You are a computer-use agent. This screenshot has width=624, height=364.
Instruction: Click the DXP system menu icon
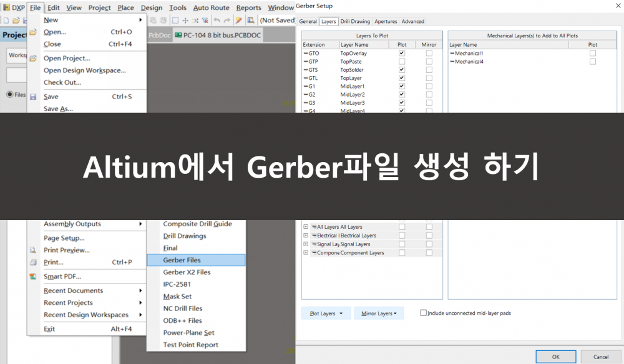[6, 7]
